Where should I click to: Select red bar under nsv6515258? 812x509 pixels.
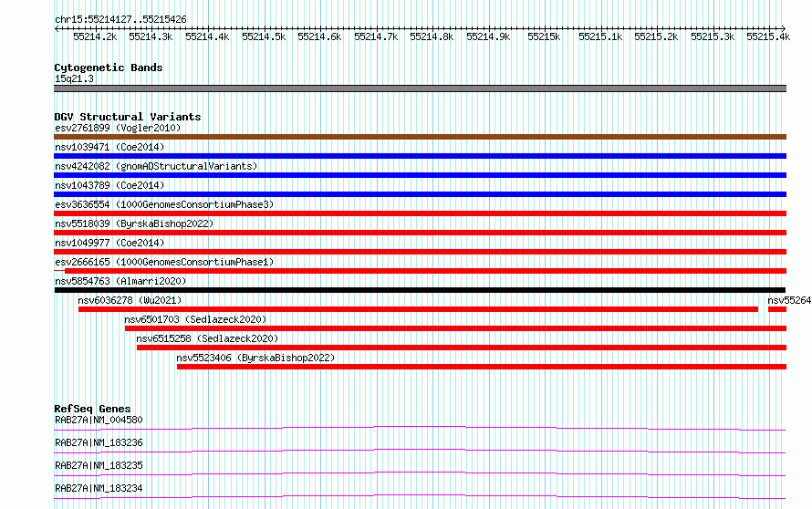(x=462, y=348)
